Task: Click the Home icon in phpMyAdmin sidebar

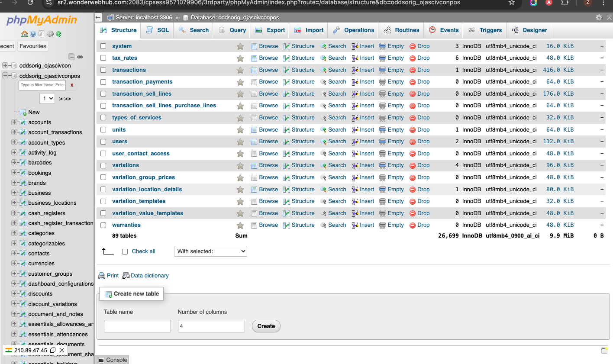Action: (24, 34)
